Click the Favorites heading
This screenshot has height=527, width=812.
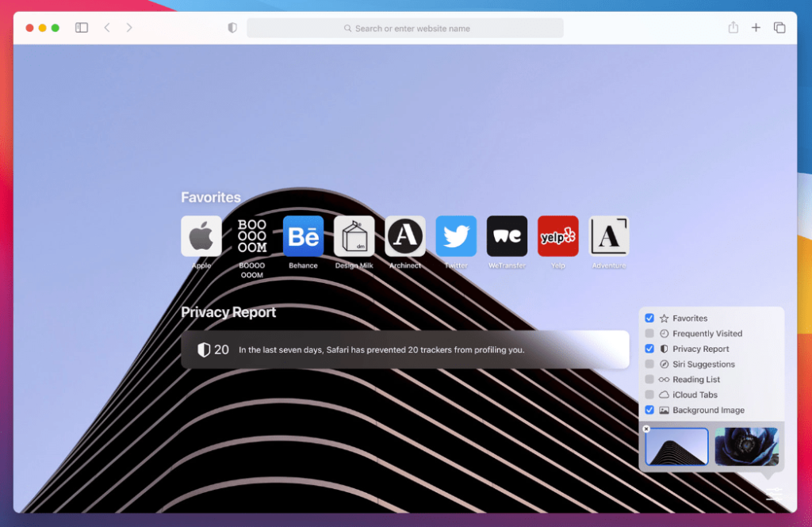pyautogui.click(x=211, y=197)
